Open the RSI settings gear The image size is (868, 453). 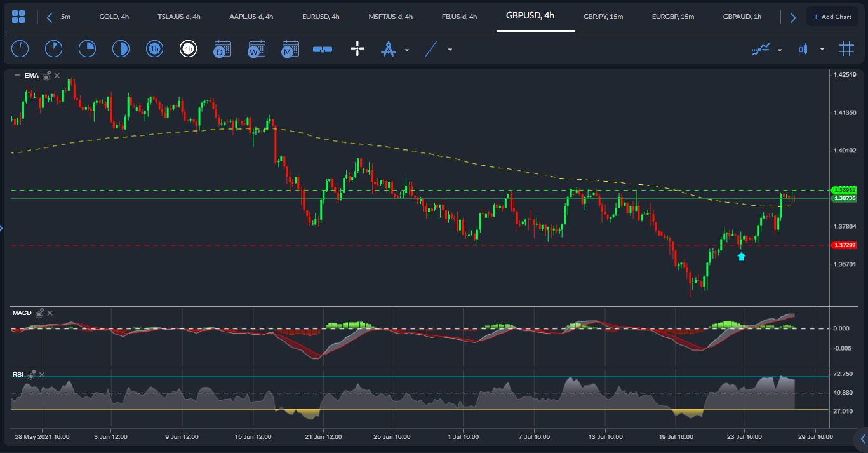30,375
